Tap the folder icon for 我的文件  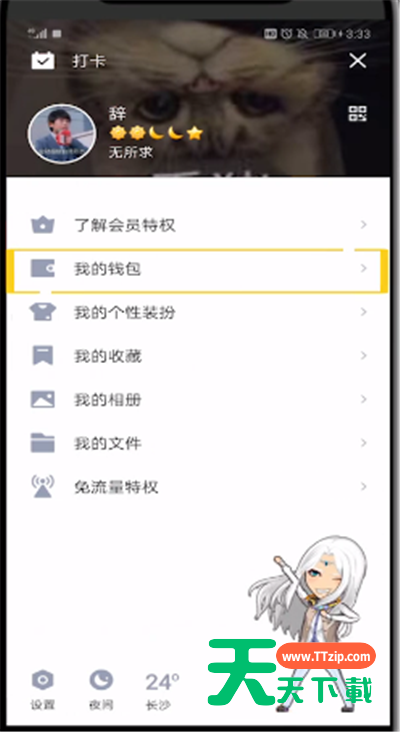42,443
